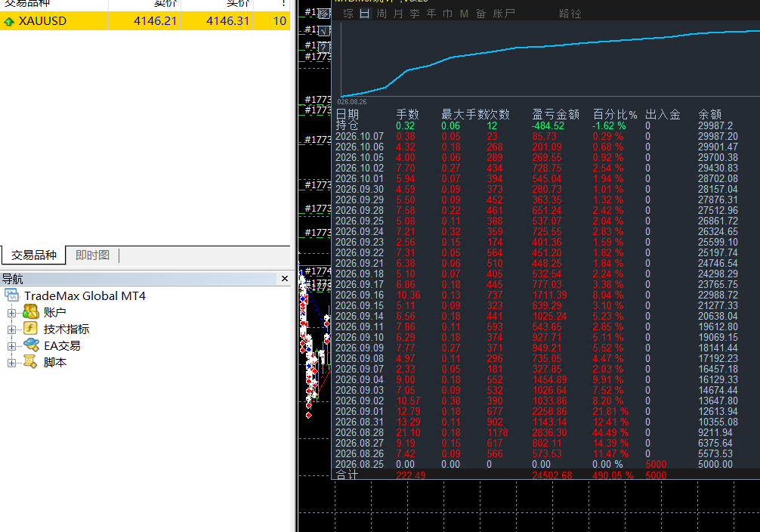
Task: Switch to the 交易品种 tab
Action: pos(33,255)
